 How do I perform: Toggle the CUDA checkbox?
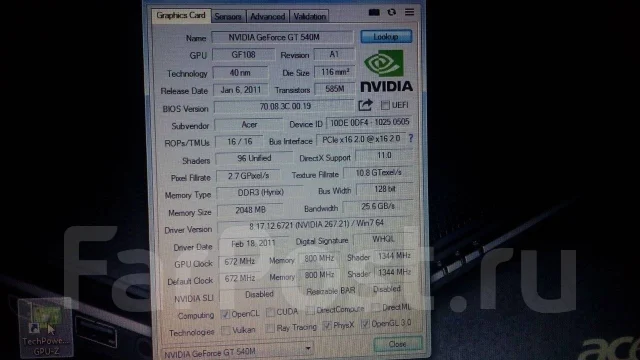pyautogui.click(x=270, y=312)
